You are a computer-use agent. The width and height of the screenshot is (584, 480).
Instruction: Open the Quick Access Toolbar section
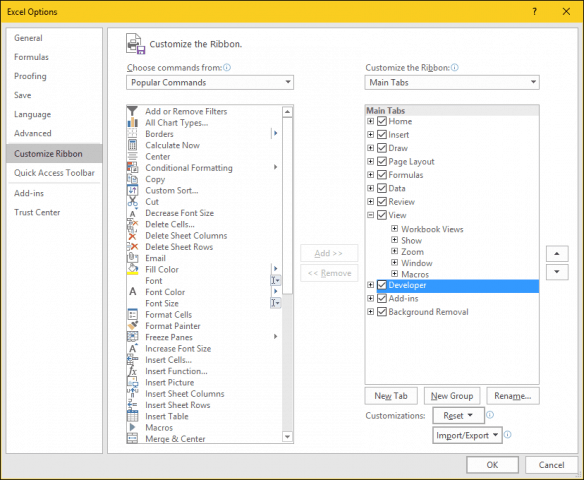(54, 173)
